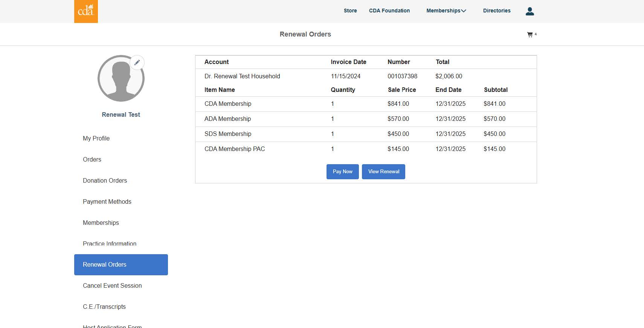
Task: Click the $570.00 sale price
Action: (398, 119)
